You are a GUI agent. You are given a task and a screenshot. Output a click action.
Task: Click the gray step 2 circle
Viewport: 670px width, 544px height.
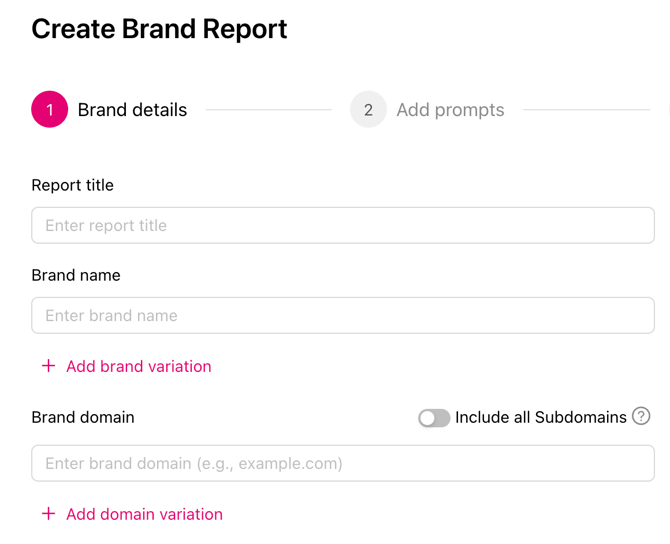click(x=368, y=110)
